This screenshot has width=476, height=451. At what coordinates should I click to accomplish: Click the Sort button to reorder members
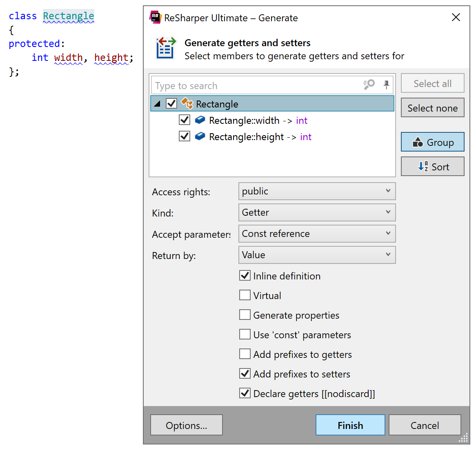tap(432, 166)
